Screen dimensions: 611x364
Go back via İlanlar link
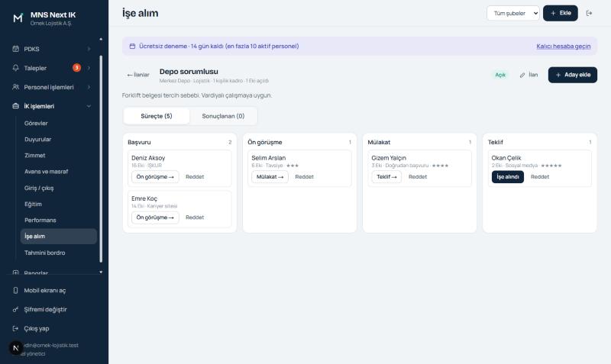[x=138, y=75]
